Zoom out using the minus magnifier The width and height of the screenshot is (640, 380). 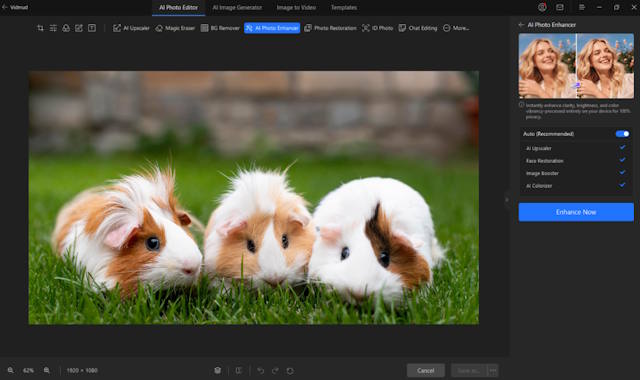[x=11, y=370]
